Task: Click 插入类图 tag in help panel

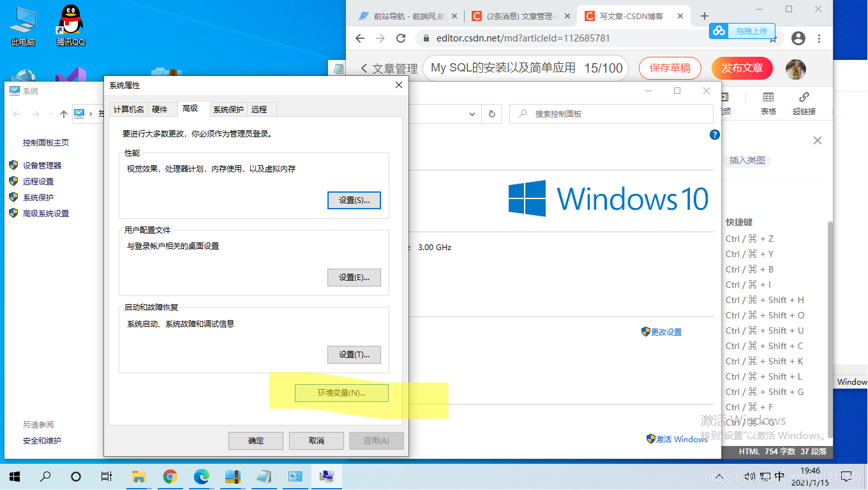Action: [747, 161]
